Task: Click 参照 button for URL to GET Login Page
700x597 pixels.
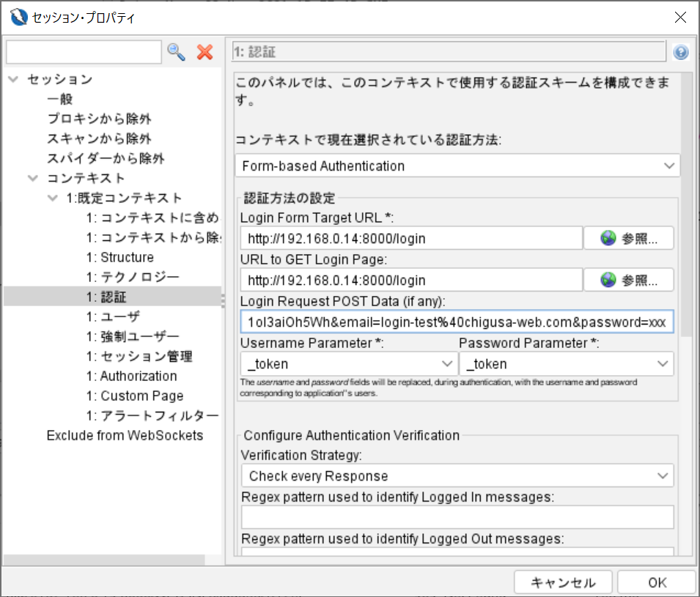Action: click(x=629, y=281)
